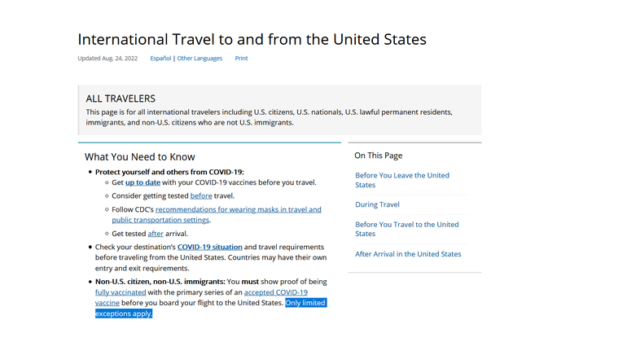Image resolution: width=627 pixels, height=364 pixels.
Task: Click the Print link
Action: click(x=241, y=59)
